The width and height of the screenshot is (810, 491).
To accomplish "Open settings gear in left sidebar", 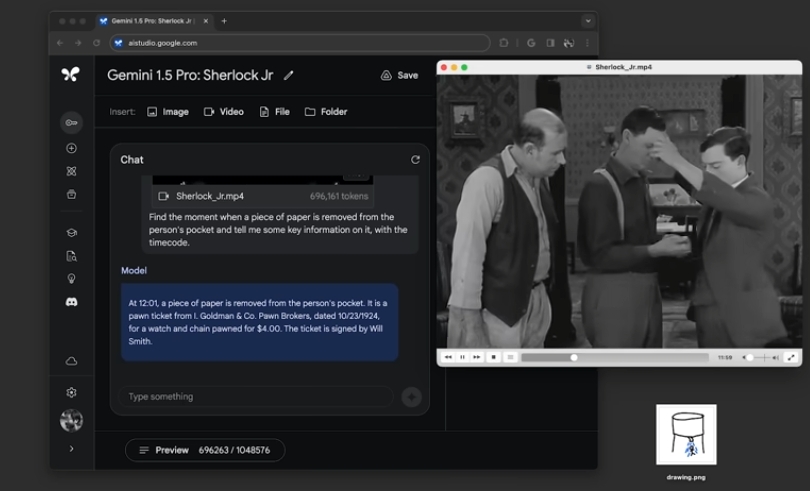I will tap(71, 393).
